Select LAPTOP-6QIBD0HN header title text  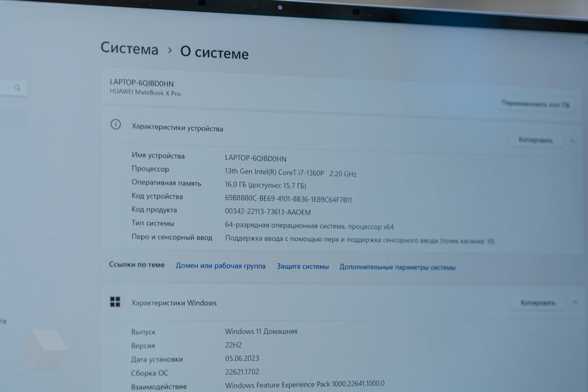coord(142,83)
